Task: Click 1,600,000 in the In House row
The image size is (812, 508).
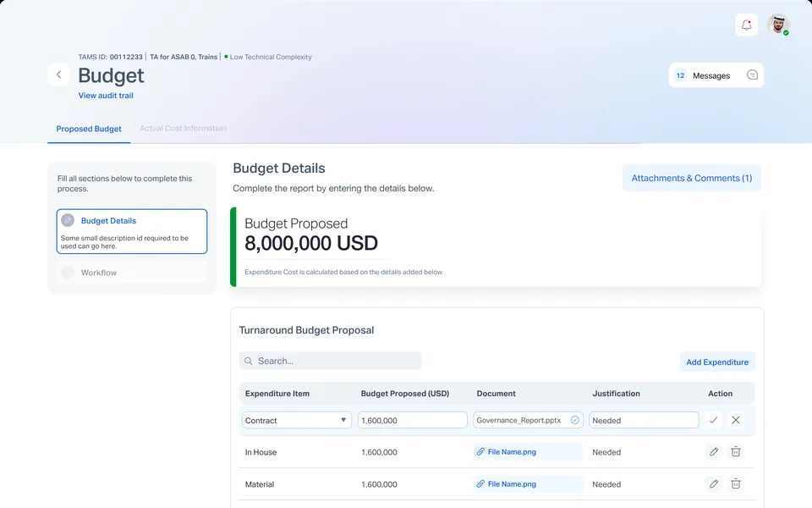Action: pyautogui.click(x=379, y=452)
